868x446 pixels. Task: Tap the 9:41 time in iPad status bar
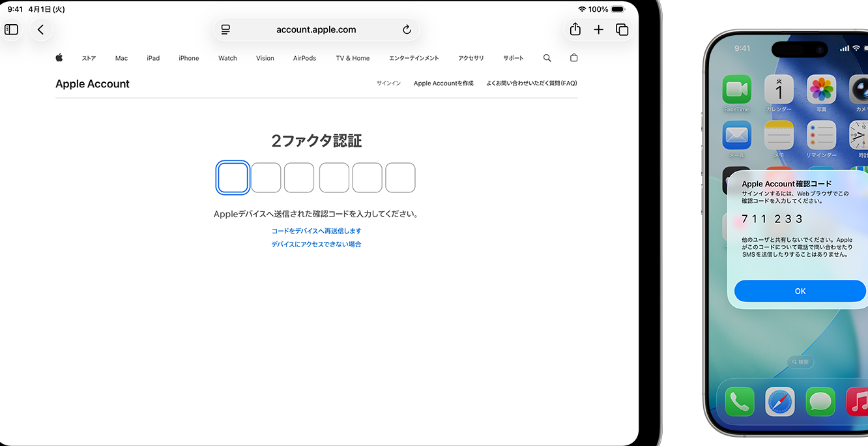pyautogui.click(x=15, y=10)
